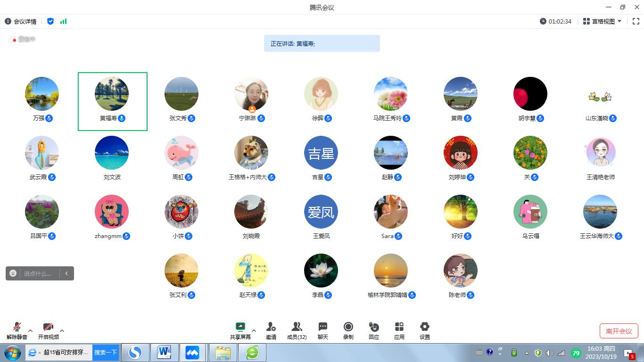
Task: Click the network signal strength icon
Action: pyautogui.click(x=63, y=22)
